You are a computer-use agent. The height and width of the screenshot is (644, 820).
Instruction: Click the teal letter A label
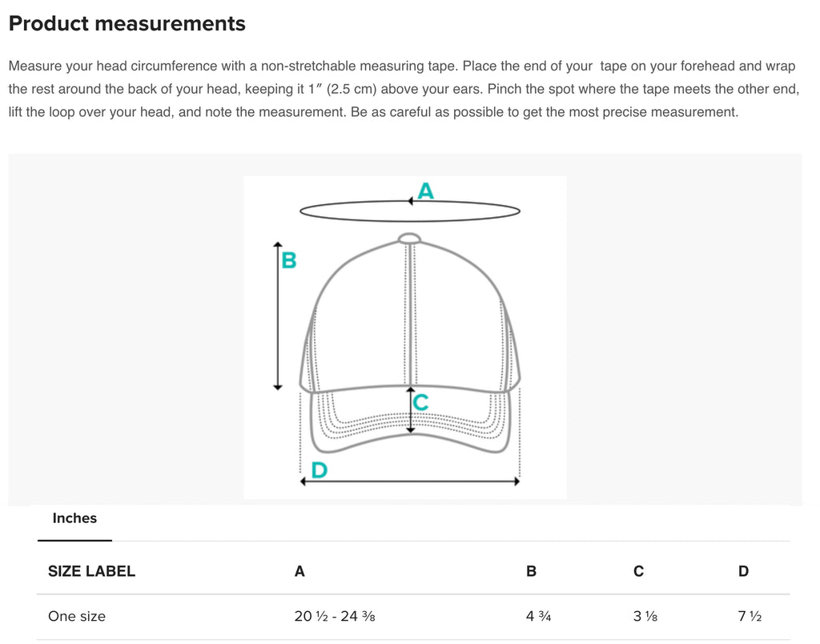pyautogui.click(x=426, y=191)
